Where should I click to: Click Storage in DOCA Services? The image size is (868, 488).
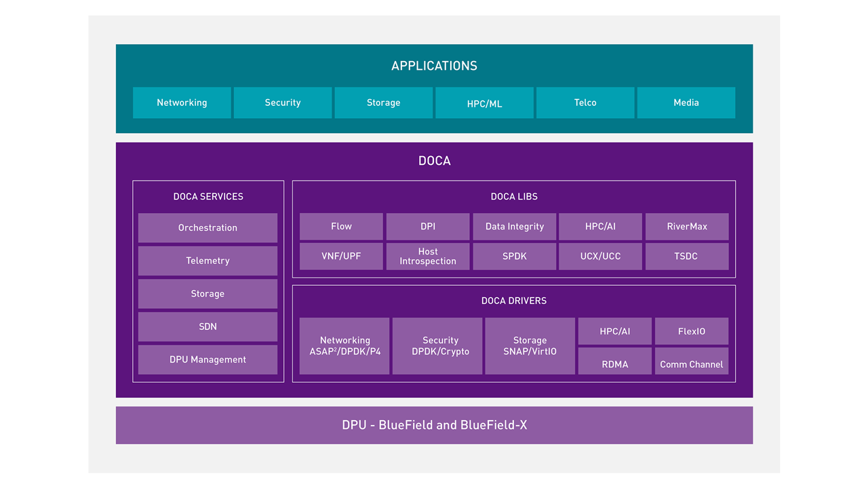(208, 294)
